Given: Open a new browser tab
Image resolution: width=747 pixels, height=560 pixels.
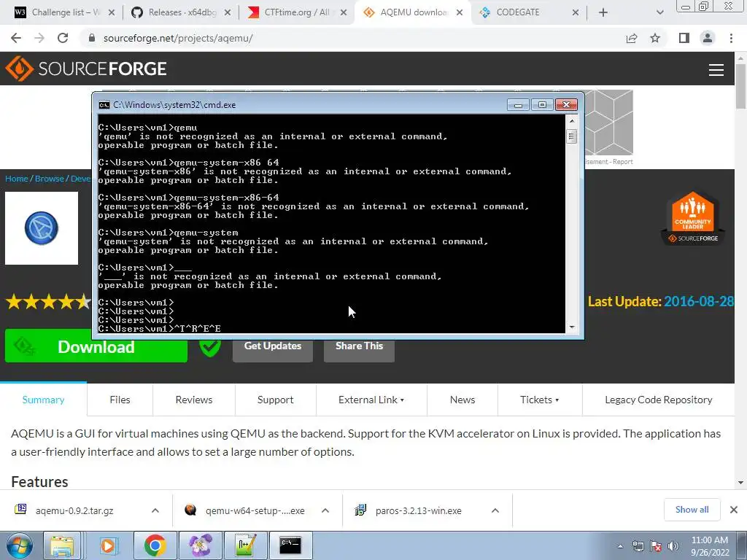Looking at the screenshot, I should [603, 12].
